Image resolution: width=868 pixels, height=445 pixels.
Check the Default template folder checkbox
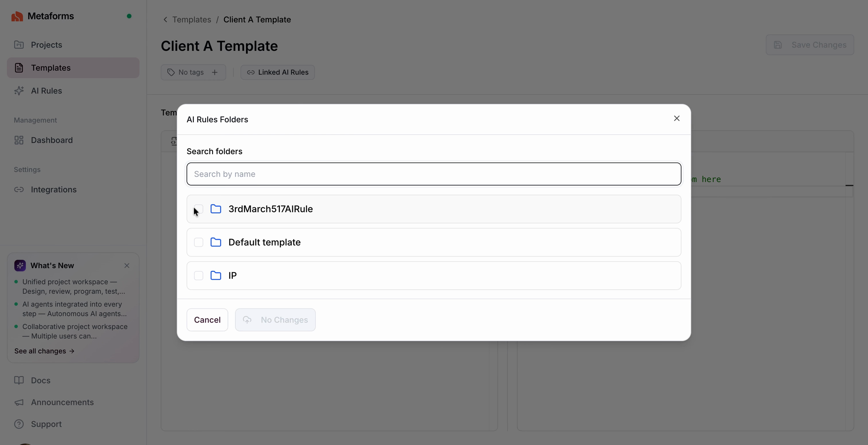[199, 242]
